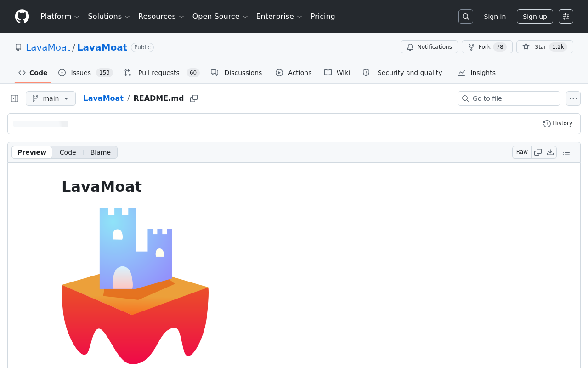
Task: Click the Public visibility badge
Action: tap(142, 47)
